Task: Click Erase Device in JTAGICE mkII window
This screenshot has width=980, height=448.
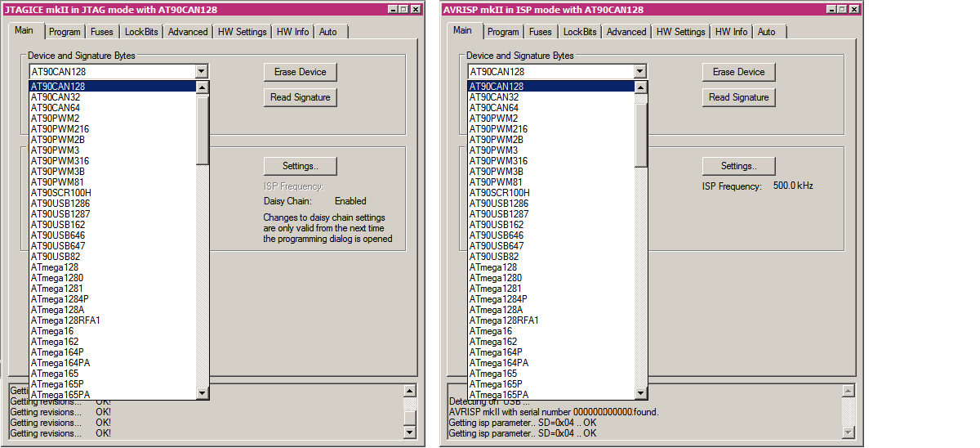Action: 300,72
